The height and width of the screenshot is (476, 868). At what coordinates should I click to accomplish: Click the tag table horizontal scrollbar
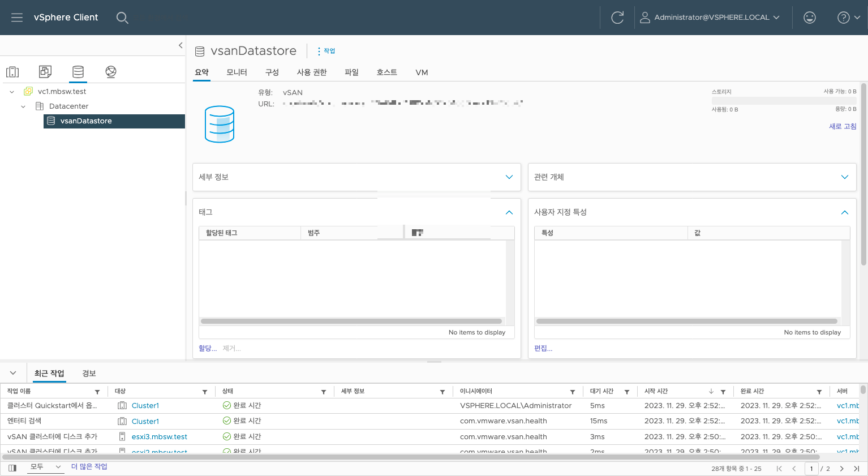click(x=351, y=321)
